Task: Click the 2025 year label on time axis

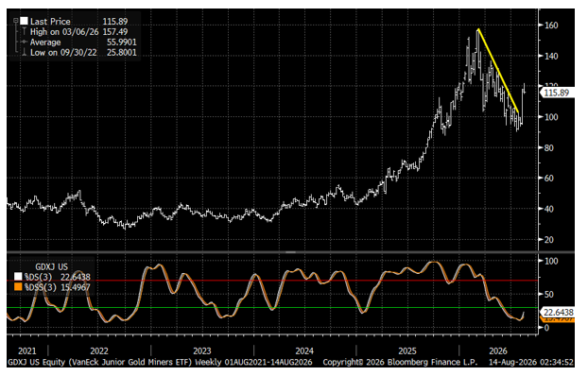Action: pyautogui.click(x=407, y=350)
